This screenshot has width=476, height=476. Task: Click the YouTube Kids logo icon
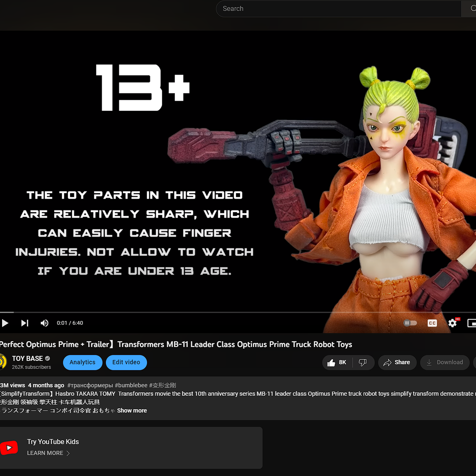(x=9, y=448)
